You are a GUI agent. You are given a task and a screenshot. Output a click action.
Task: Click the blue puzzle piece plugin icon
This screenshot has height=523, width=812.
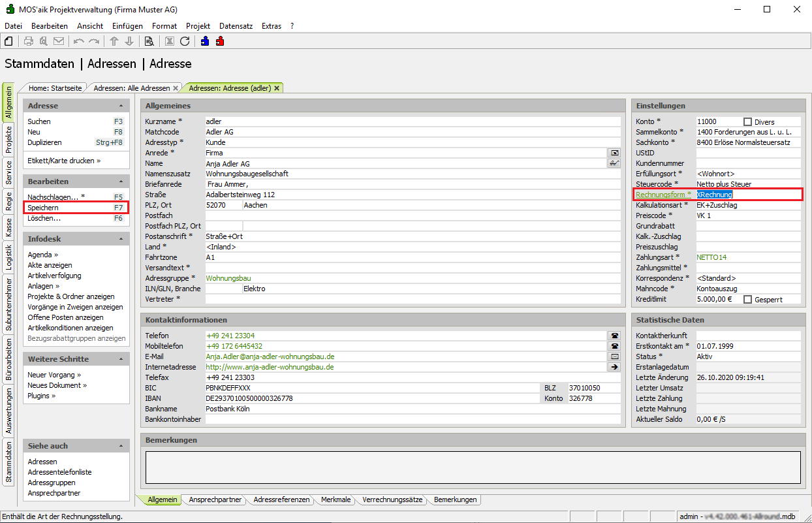205,41
